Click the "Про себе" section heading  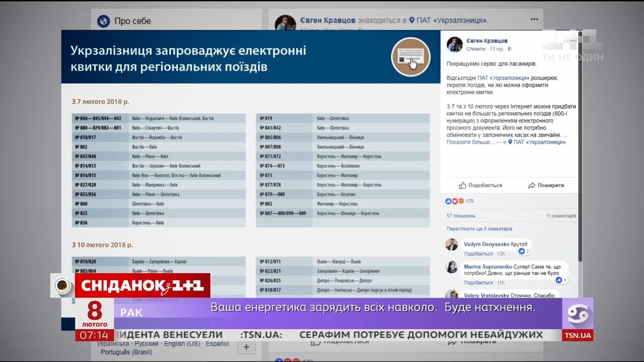coord(132,21)
